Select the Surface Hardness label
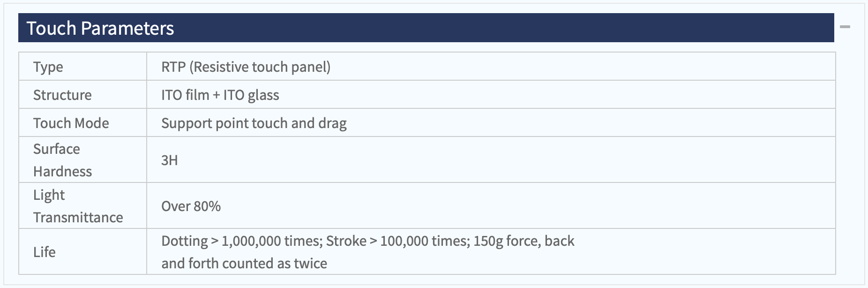Viewport: 868px width, 288px height. (62, 160)
